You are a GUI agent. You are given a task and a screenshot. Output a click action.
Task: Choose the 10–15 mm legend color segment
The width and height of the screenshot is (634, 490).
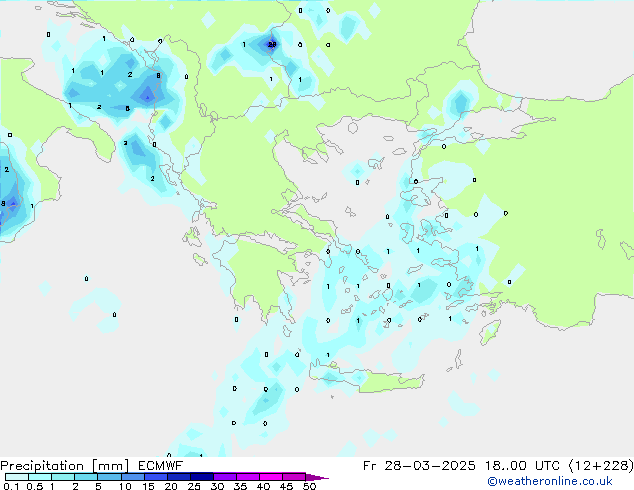[x=133, y=477]
